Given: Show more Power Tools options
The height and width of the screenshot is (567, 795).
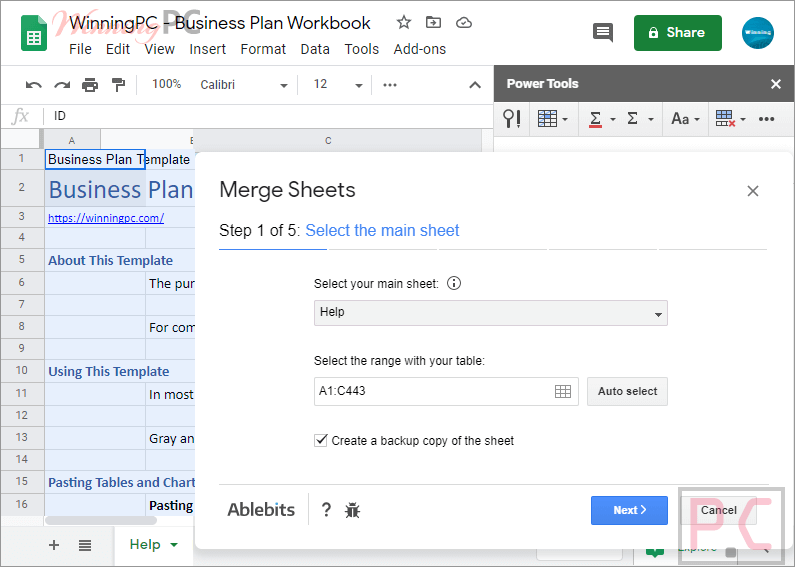Looking at the screenshot, I should click(766, 119).
